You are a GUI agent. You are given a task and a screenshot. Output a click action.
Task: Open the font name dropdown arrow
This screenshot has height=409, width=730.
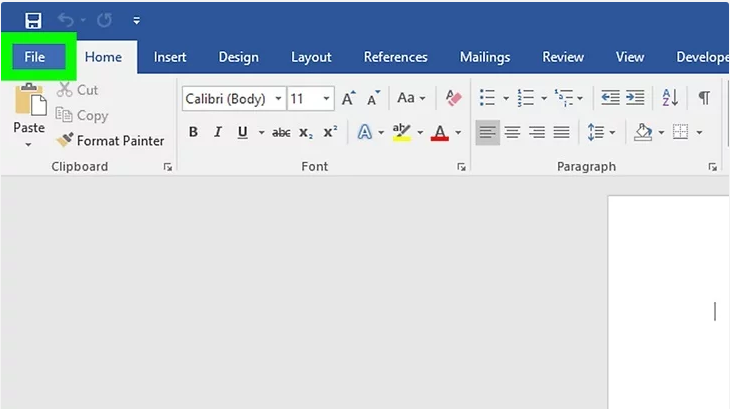[278, 99]
